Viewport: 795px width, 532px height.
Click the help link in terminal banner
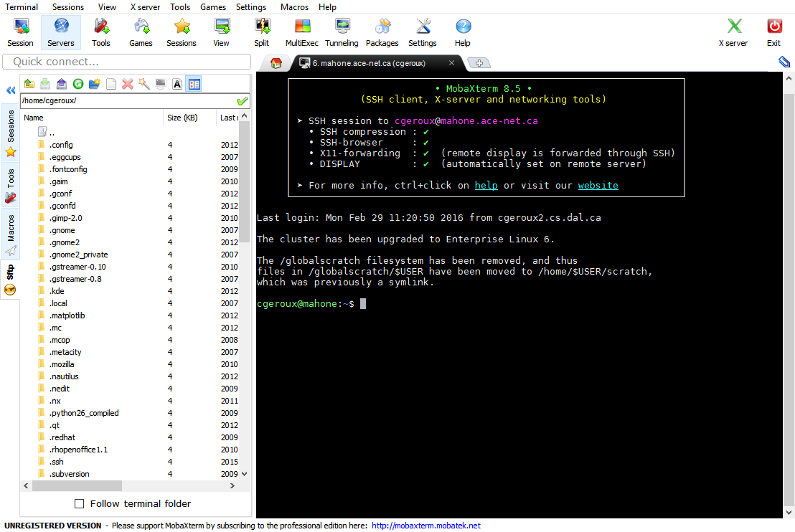486,186
